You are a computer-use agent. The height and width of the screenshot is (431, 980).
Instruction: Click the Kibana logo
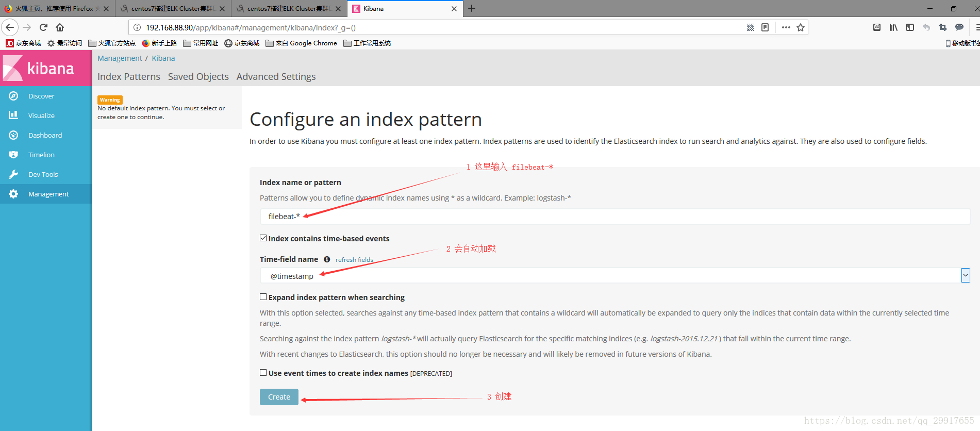click(39, 68)
